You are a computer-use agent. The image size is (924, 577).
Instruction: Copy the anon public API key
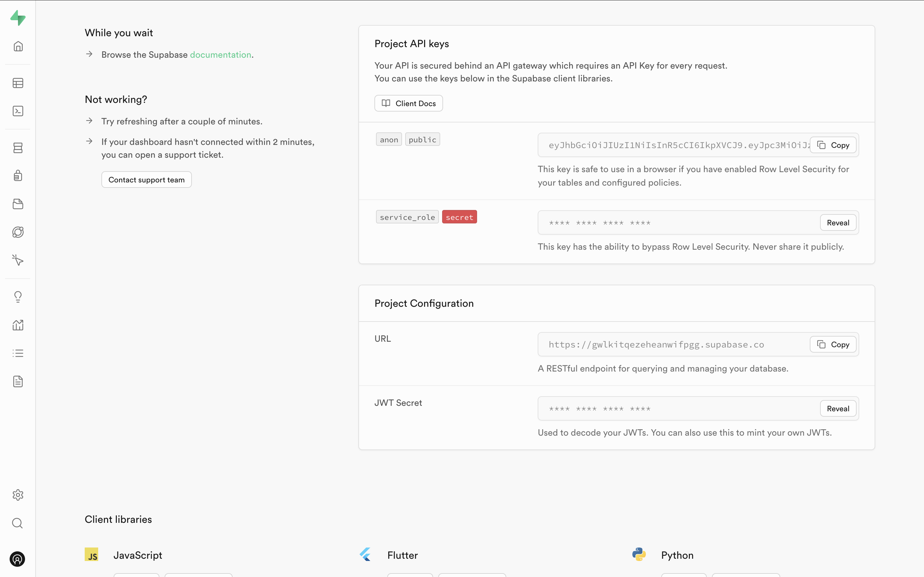[833, 145]
